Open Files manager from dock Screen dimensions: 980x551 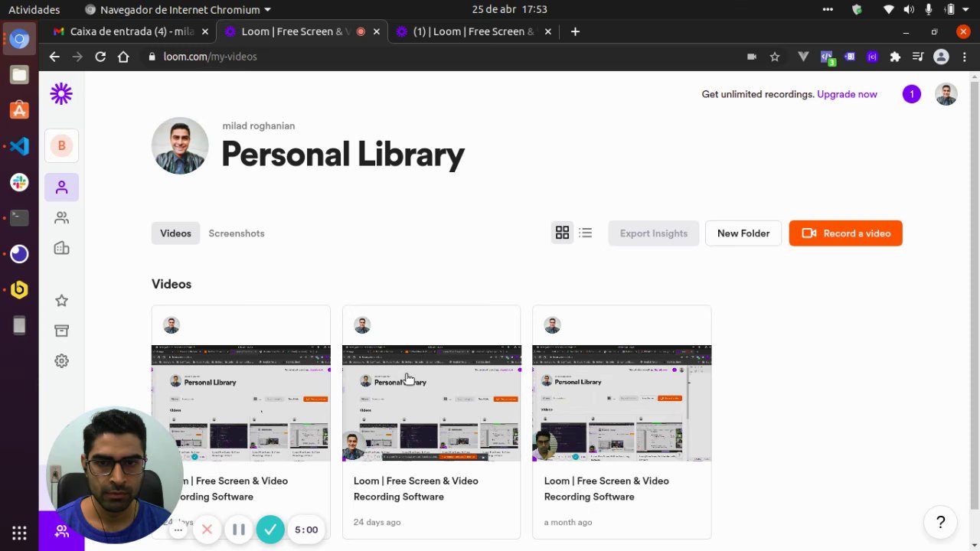19,75
